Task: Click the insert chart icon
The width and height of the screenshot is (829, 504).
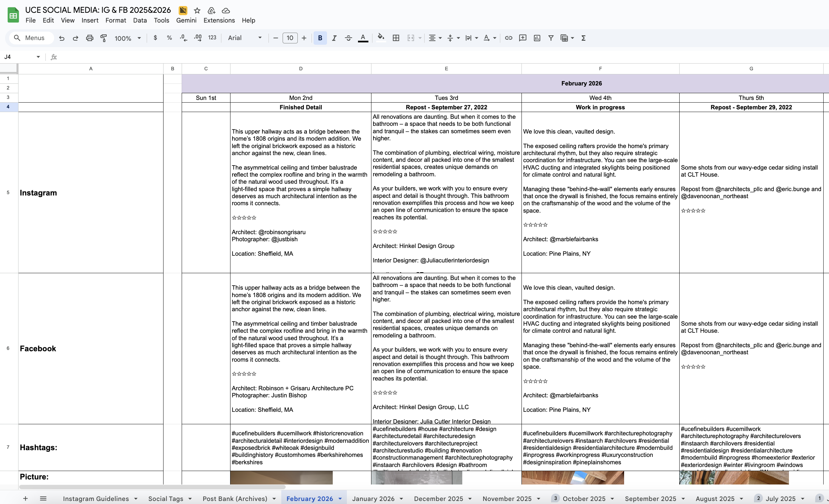Action: (537, 38)
